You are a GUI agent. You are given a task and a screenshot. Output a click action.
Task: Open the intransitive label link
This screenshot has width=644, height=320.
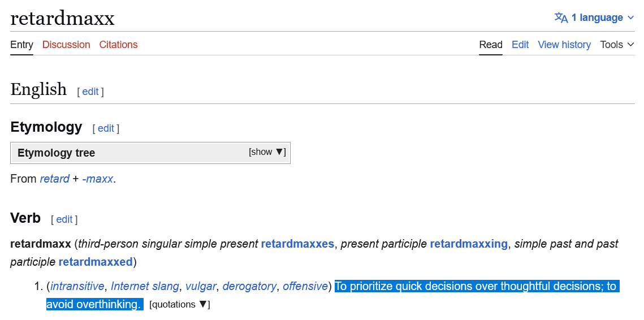point(77,286)
